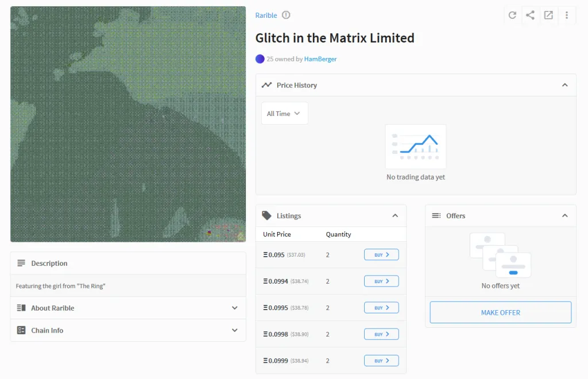Collapse the Price History section

[x=565, y=85]
